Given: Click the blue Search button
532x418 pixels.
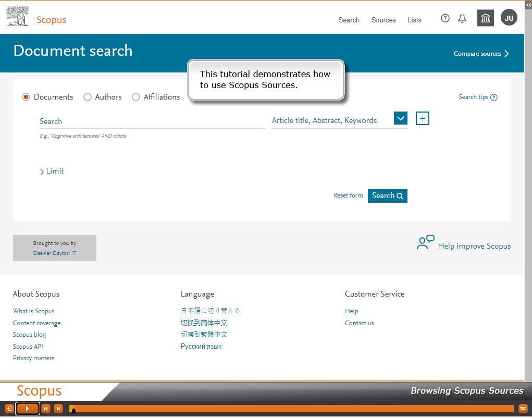Looking at the screenshot, I should point(388,196).
